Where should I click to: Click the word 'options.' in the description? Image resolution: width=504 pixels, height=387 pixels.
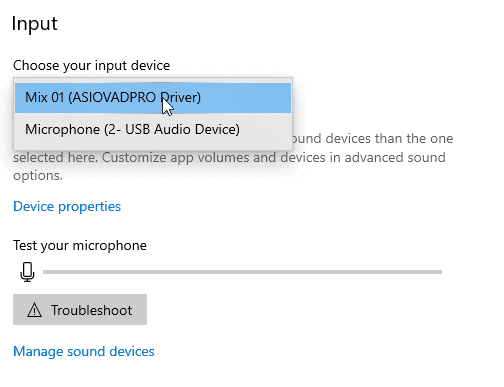coord(38,176)
